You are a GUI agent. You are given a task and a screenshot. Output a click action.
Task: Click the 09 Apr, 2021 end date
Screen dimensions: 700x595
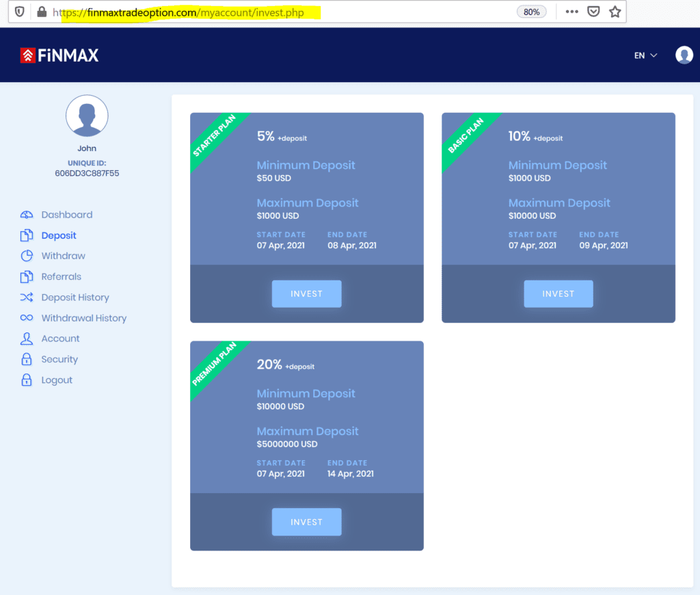coord(604,246)
